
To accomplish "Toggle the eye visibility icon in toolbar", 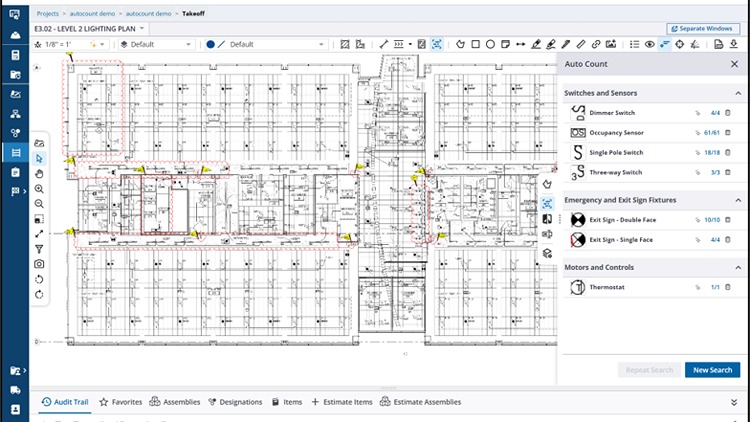I will click(650, 44).
